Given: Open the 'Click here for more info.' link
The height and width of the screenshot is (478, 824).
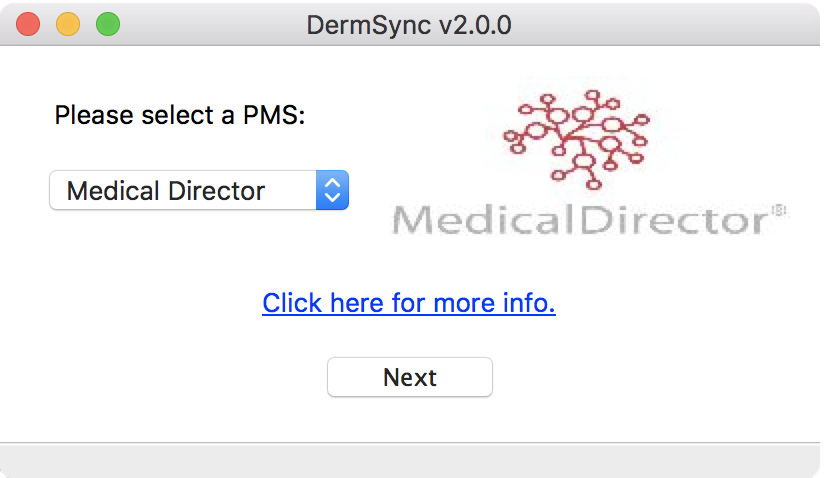Looking at the screenshot, I should click(x=409, y=302).
